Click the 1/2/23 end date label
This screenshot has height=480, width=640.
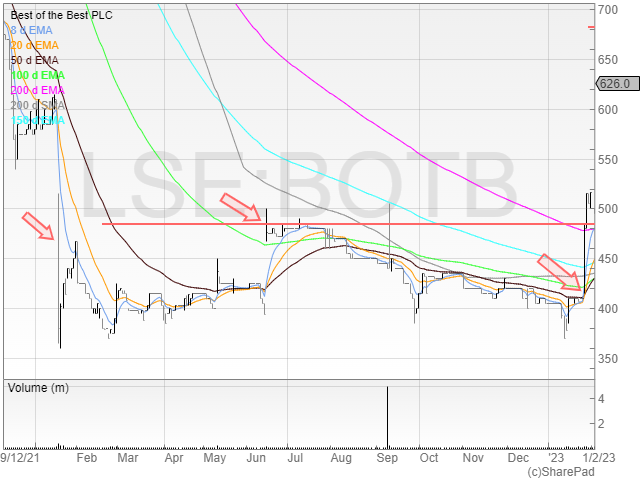point(599,458)
